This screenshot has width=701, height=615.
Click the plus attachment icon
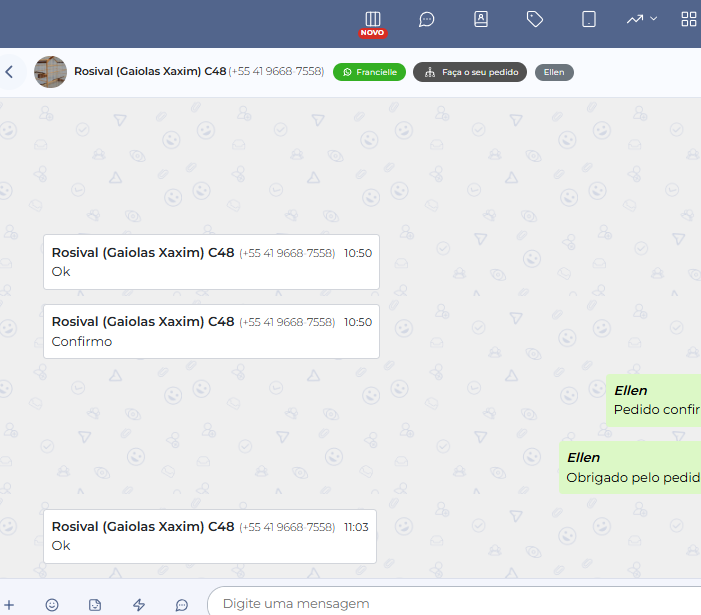coord(9,605)
